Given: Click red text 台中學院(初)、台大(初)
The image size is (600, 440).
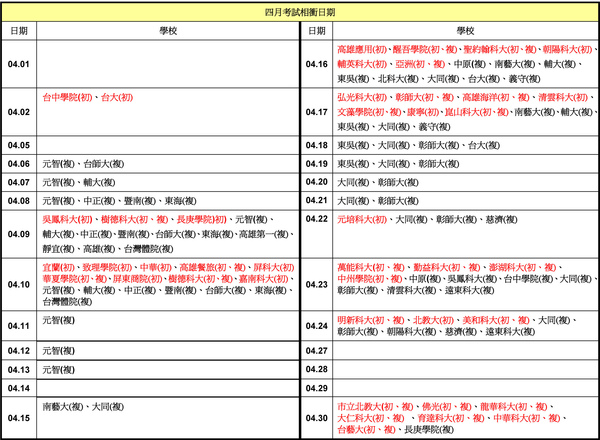Looking at the screenshot, I should (88, 98).
